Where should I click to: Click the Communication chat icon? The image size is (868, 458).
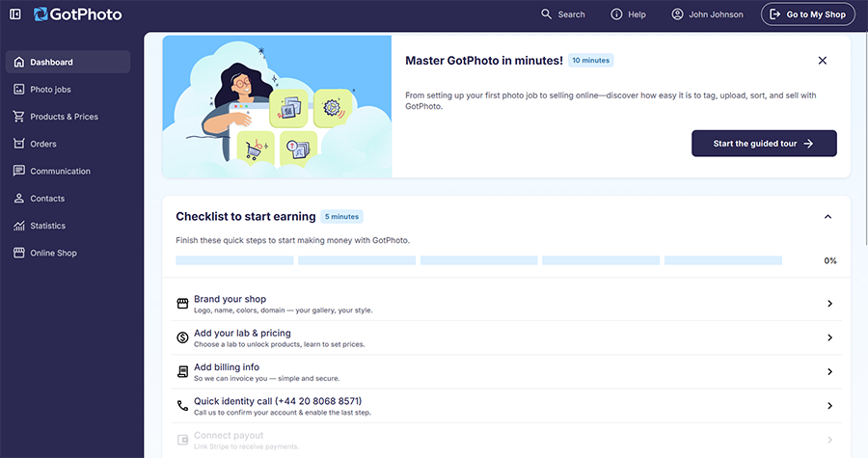[19, 171]
